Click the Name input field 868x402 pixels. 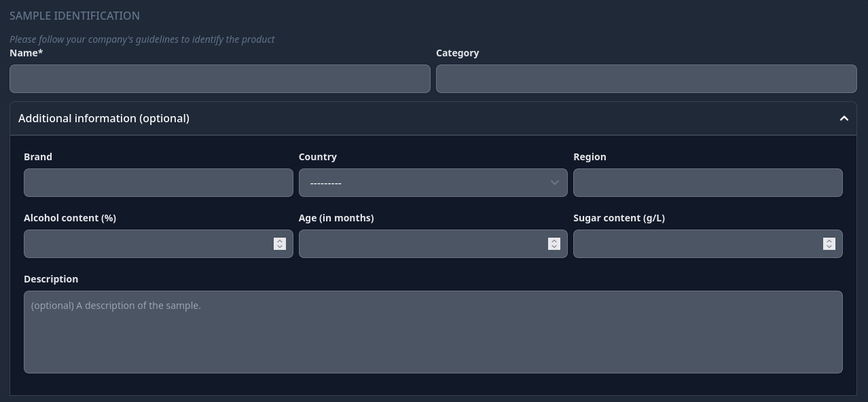(x=220, y=79)
